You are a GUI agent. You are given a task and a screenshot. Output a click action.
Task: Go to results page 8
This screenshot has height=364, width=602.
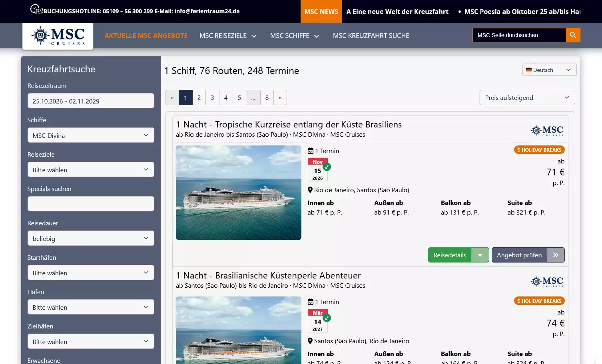pyautogui.click(x=267, y=97)
